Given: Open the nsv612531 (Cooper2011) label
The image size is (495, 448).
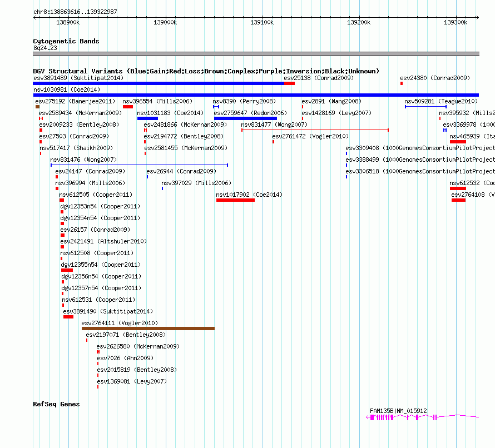Looking at the screenshot, I should 98,300.
